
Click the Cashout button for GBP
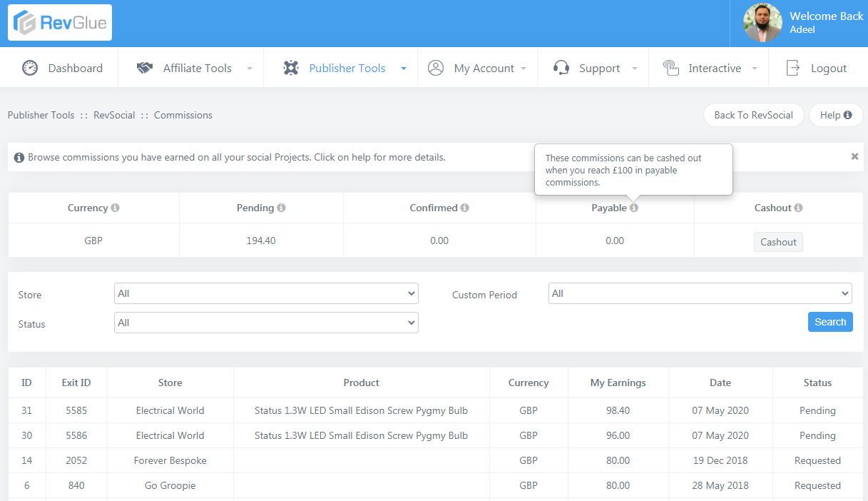[x=778, y=242]
